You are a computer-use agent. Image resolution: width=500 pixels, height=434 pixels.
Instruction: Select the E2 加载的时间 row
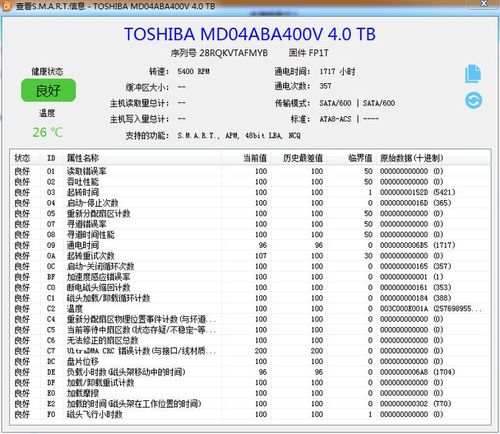[x=250, y=404]
